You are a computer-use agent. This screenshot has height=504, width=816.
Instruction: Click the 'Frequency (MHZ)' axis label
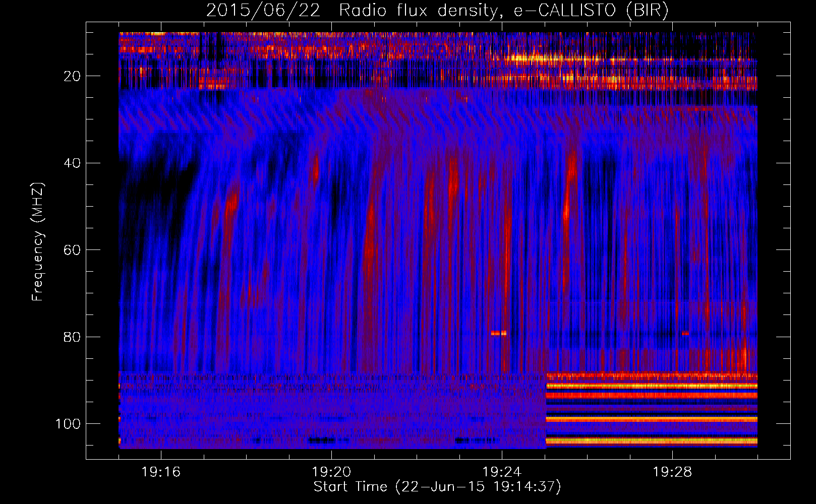click(x=38, y=242)
